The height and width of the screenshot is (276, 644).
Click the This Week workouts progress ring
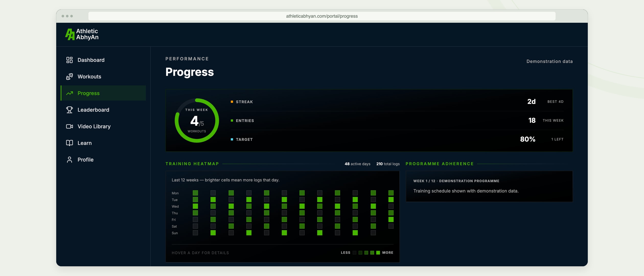(197, 121)
